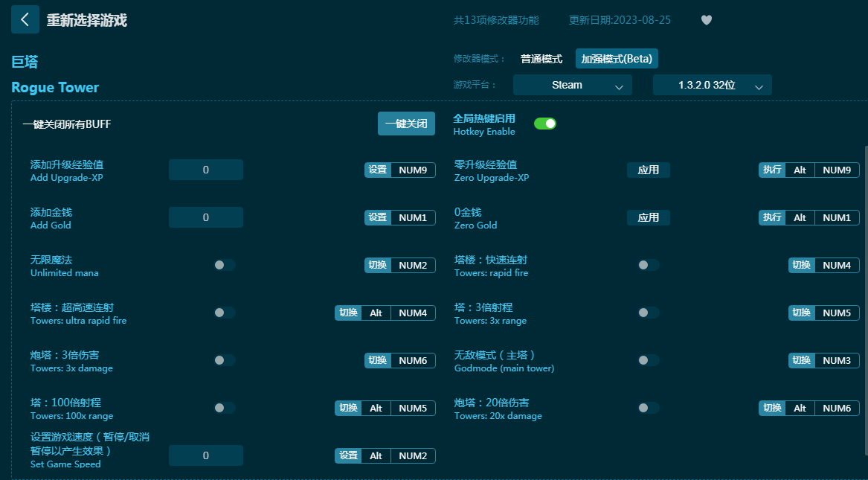This screenshot has width=868, height=480.
Task: Click 设置 hotkey button for Add Upgrade-XP
Action: click(378, 170)
